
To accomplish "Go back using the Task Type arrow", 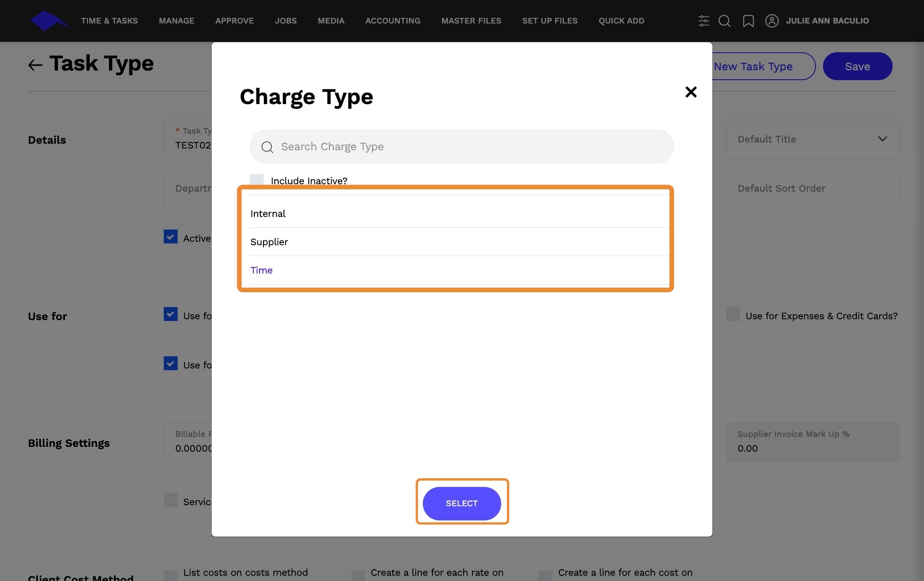I will click(x=35, y=65).
